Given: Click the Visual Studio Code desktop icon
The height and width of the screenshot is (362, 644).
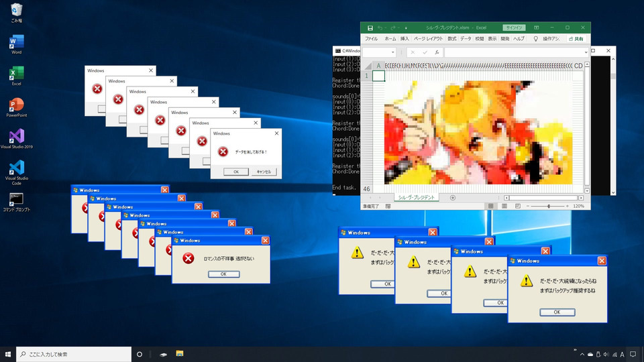Looking at the screenshot, I should tap(16, 168).
